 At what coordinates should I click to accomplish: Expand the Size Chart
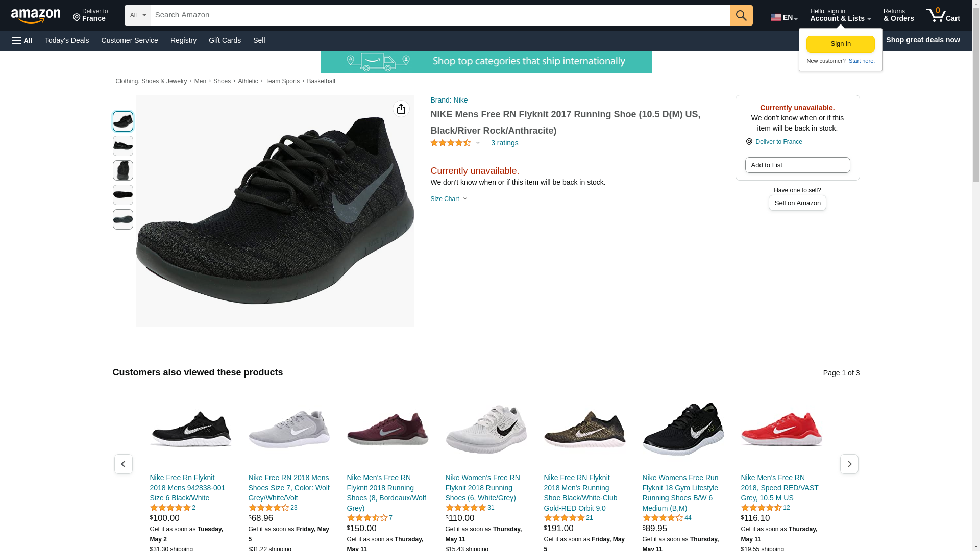click(448, 199)
